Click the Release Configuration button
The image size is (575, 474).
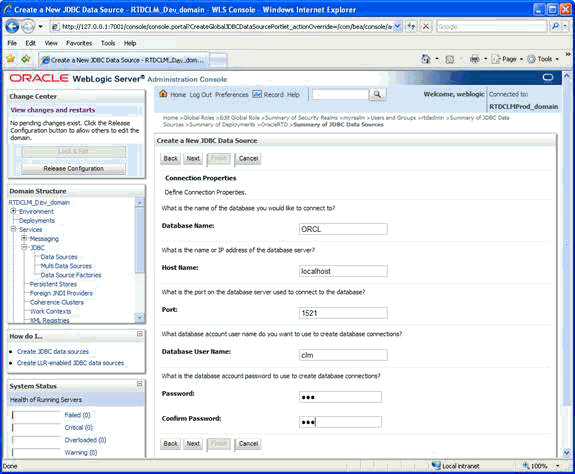point(73,169)
